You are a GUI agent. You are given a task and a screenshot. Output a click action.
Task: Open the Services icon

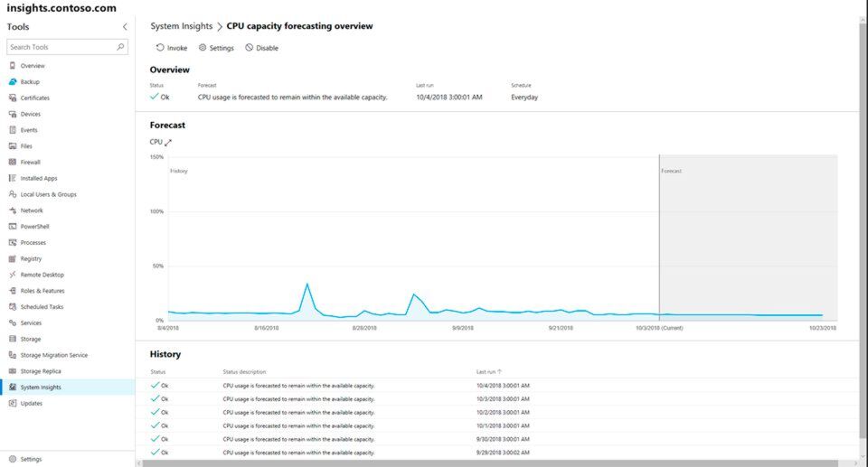tap(12, 322)
